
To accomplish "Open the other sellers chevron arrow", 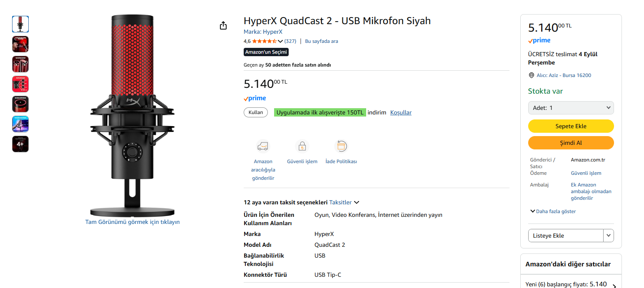I will 614,286.
